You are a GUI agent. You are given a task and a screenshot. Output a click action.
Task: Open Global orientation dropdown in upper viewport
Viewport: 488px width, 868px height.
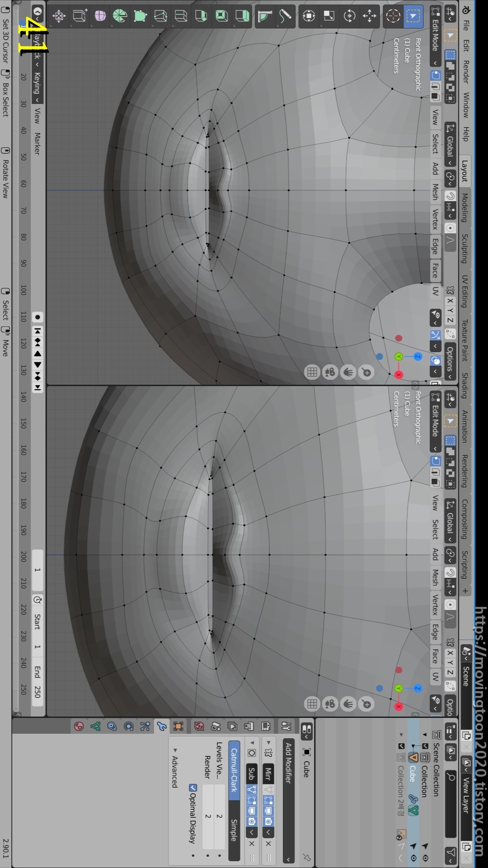(450, 145)
